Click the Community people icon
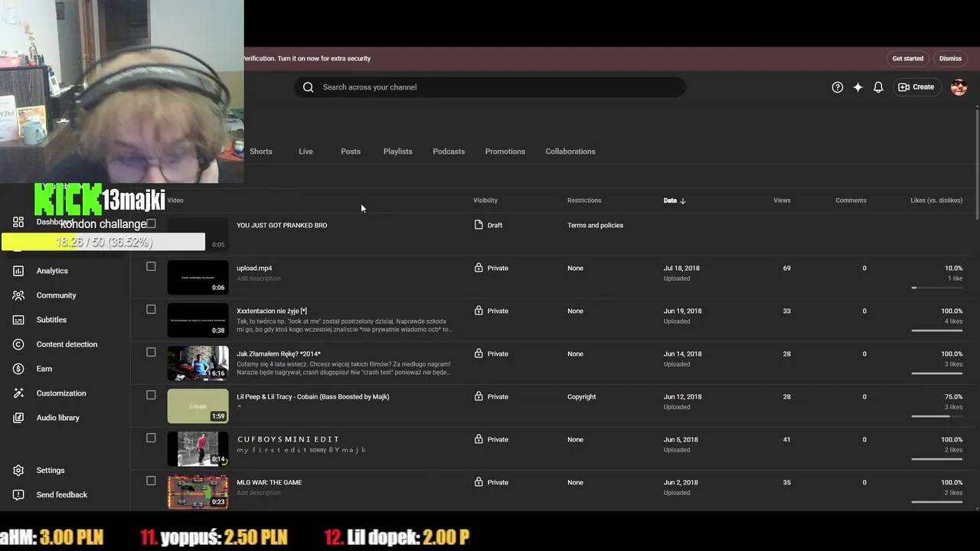 coord(18,295)
